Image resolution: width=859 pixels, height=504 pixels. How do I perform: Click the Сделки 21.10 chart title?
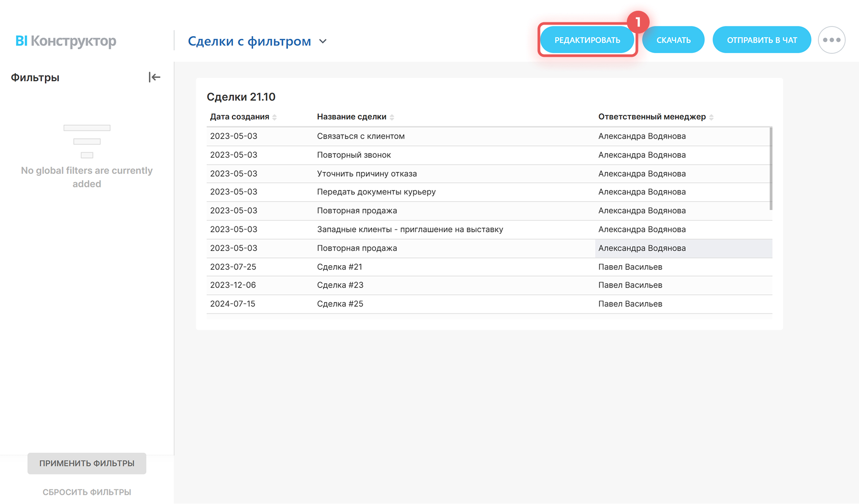coord(241,97)
